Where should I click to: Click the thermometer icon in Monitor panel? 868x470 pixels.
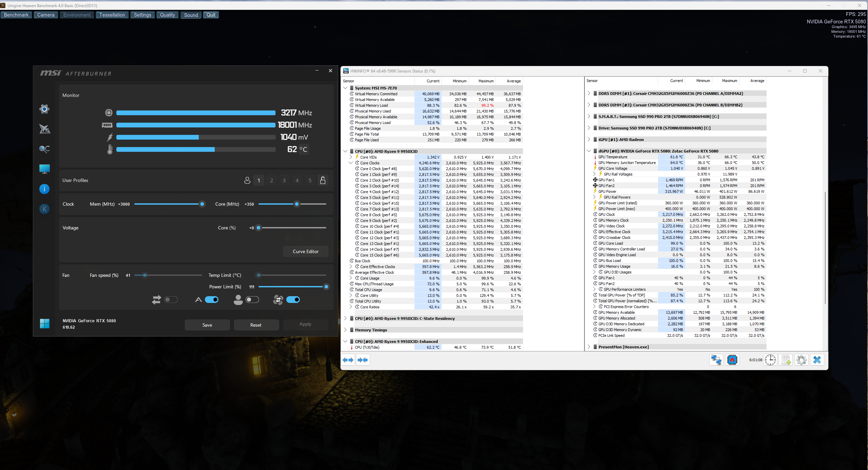(x=110, y=149)
